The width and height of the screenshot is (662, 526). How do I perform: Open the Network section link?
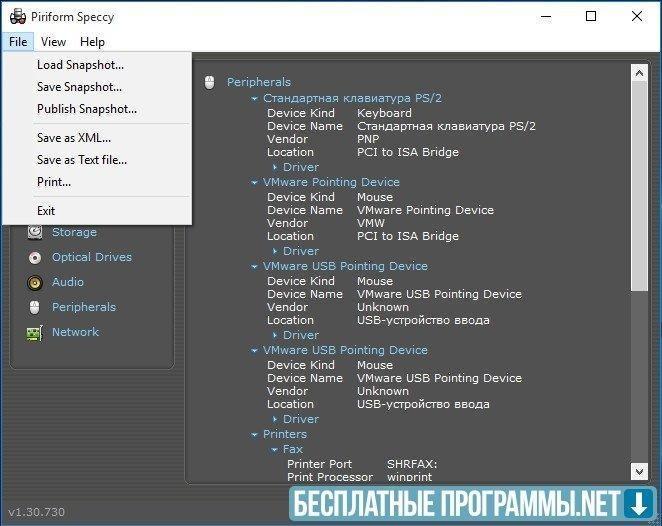[75, 332]
